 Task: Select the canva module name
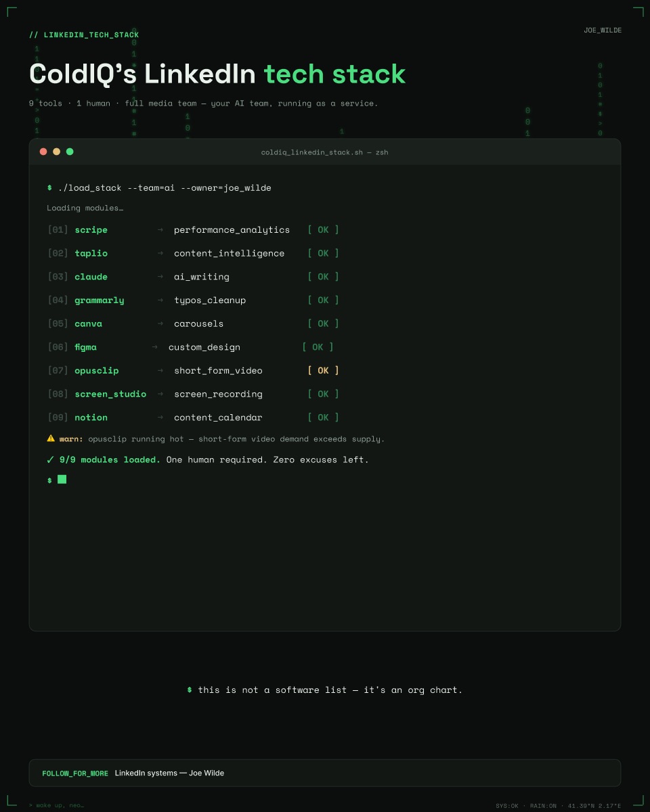click(89, 323)
